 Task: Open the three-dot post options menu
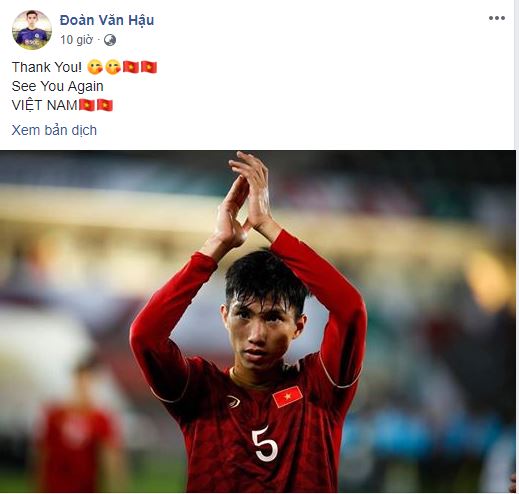pyautogui.click(x=497, y=18)
